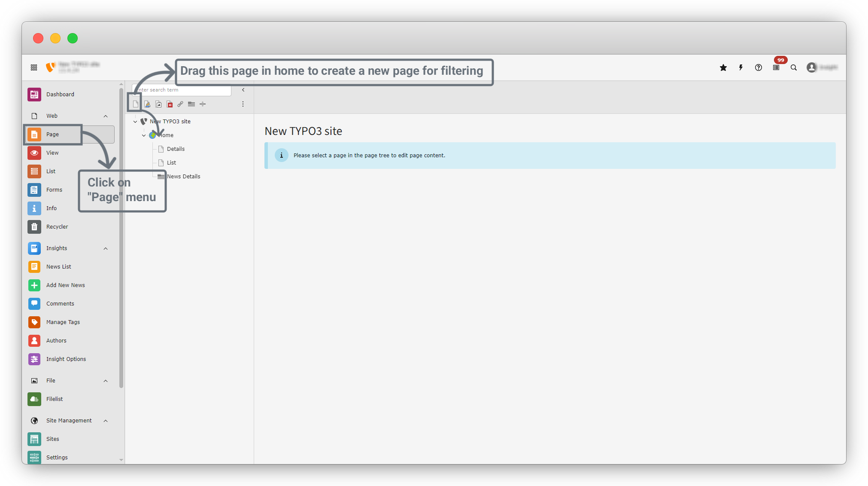This screenshot has height=486, width=868.
Task: Select the link page type icon in toolbar
Action: click(x=180, y=104)
